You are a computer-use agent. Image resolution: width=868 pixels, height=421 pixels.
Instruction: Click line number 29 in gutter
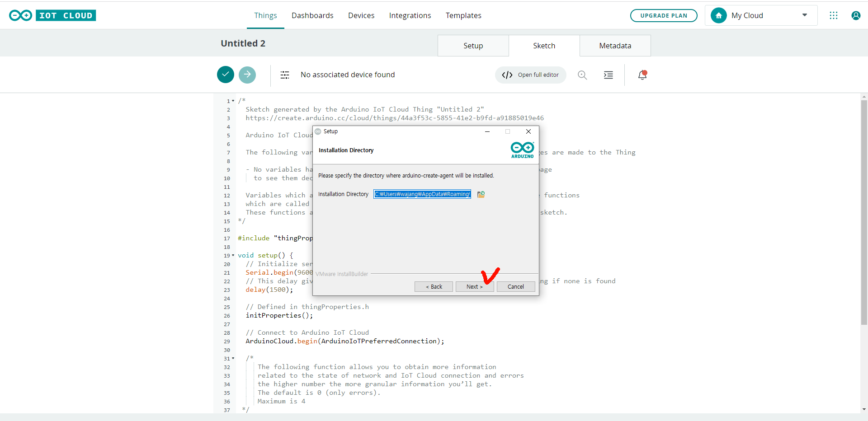click(x=226, y=341)
